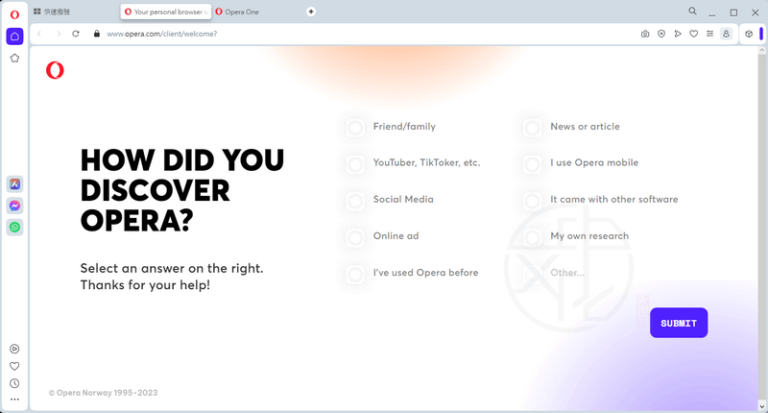Pick the My own research option
The image size is (768, 413).
pyautogui.click(x=532, y=237)
